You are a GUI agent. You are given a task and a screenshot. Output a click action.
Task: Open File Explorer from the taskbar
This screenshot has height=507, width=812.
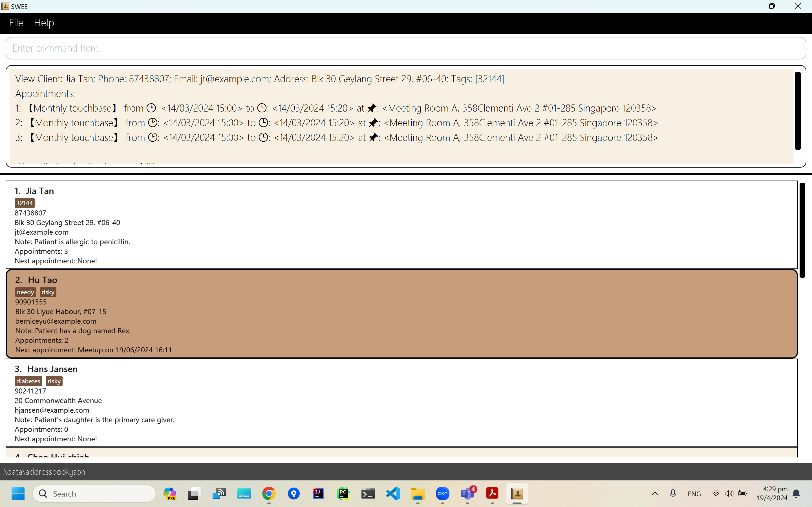coord(418,493)
